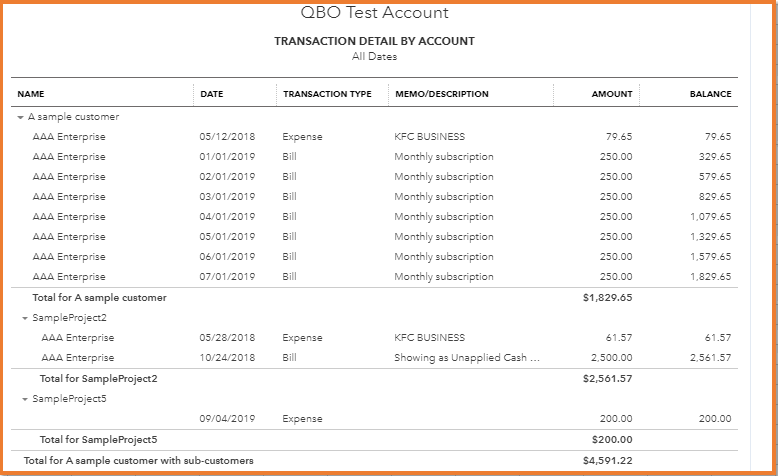The image size is (778, 476).
Task: Collapse the A sample customer group
Action: (20, 117)
